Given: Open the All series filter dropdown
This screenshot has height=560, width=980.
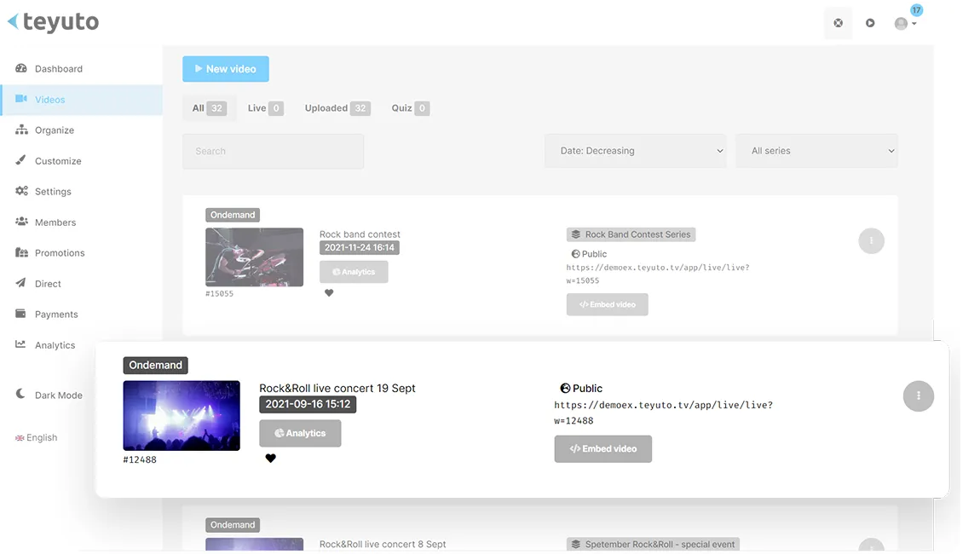Looking at the screenshot, I should (816, 150).
